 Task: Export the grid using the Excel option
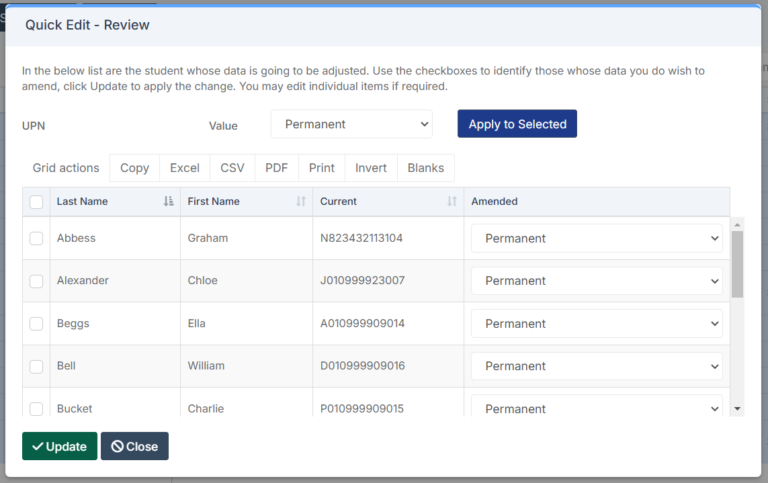pyautogui.click(x=184, y=168)
